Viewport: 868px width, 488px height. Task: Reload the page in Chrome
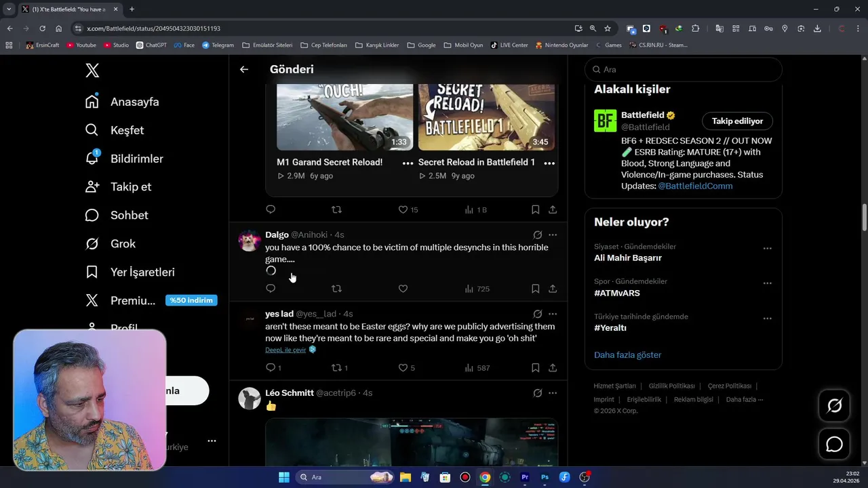(42, 28)
